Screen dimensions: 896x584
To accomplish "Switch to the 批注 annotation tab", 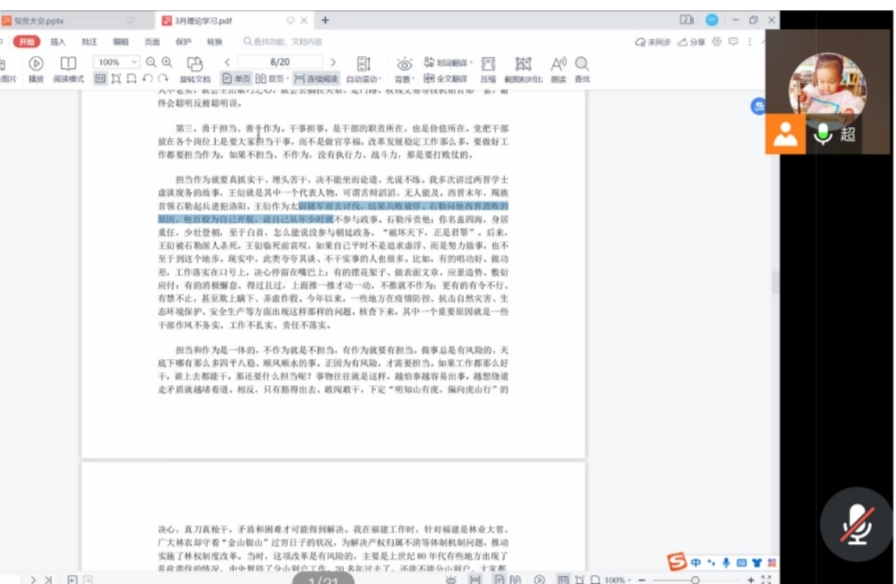I will pyautogui.click(x=89, y=42).
